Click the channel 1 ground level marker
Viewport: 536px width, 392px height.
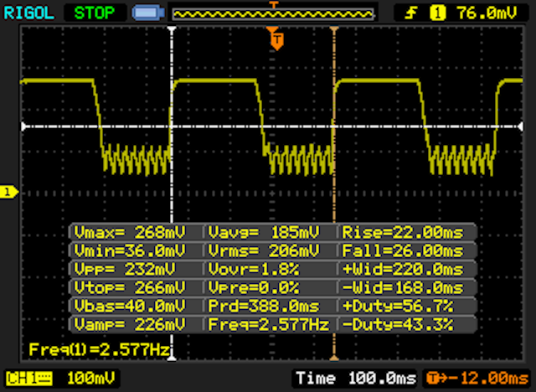pos(9,192)
